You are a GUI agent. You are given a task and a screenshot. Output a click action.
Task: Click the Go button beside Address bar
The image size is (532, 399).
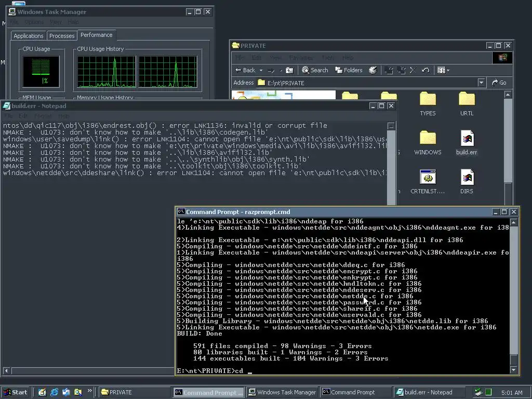499,83
